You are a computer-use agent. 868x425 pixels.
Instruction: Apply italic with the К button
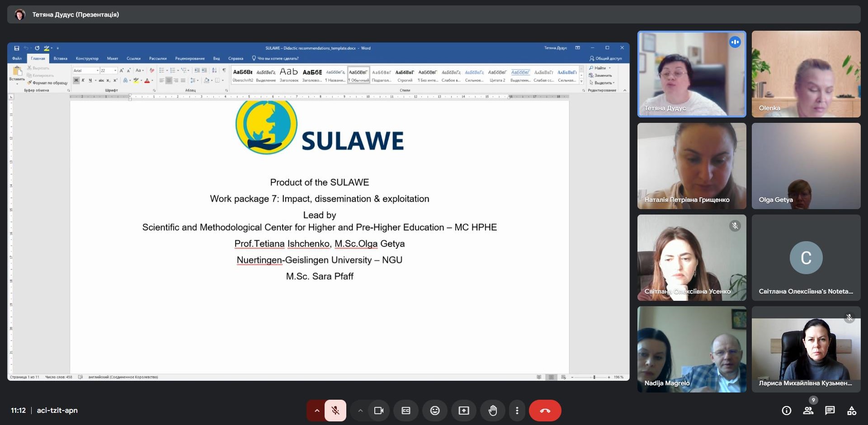(83, 80)
